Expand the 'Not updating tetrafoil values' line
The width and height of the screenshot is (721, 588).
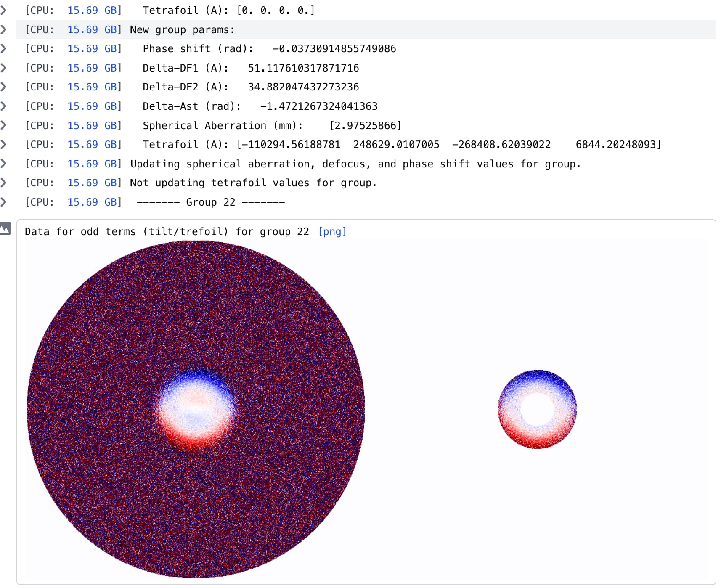click(4, 183)
